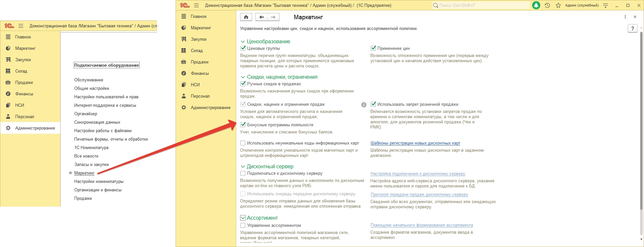644x247 pixels.
Task: Open the history clock icon
Action: click(547, 5)
